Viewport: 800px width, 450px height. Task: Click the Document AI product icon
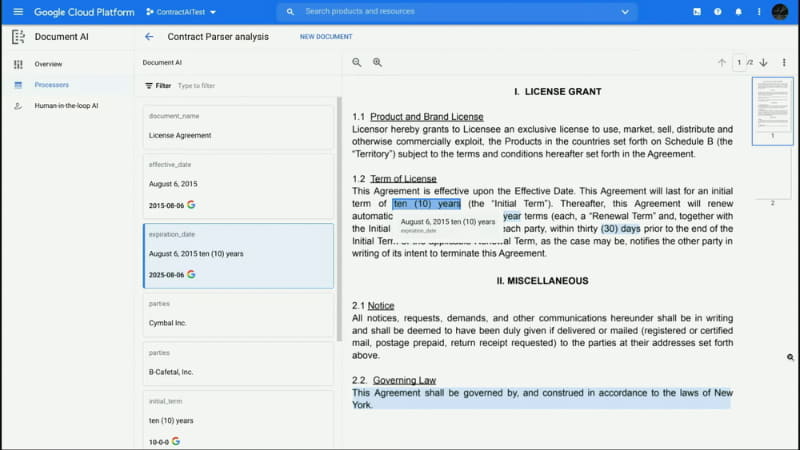pyautogui.click(x=18, y=37)
